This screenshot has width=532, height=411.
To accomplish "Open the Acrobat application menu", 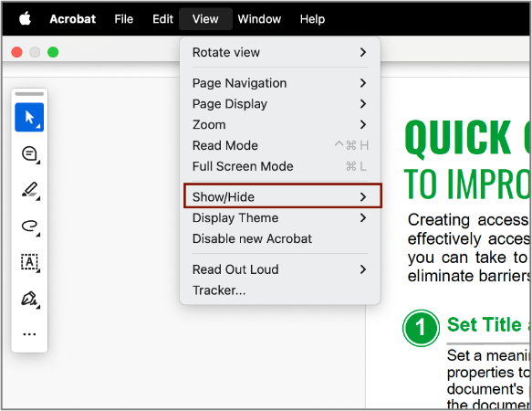I will click(73, 19).
